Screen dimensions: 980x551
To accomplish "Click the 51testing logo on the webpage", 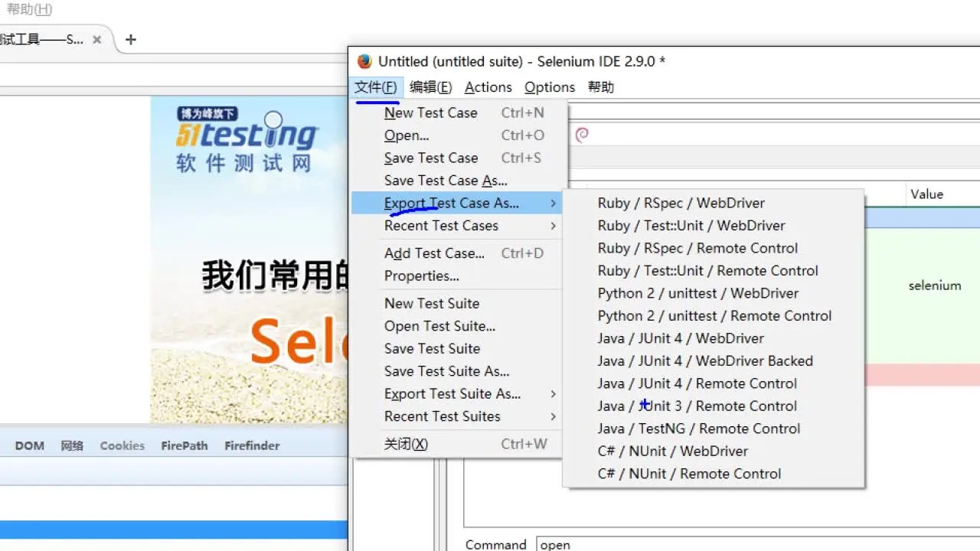I will pos(247,140).
